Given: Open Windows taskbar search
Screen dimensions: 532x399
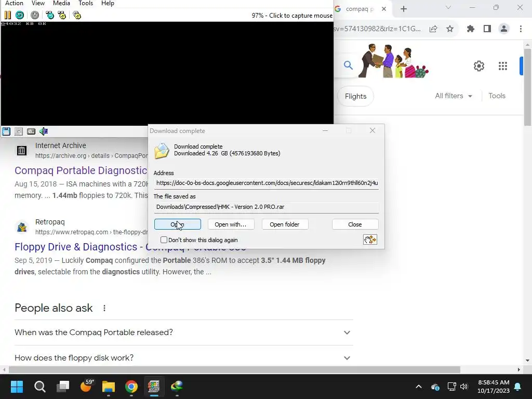Looking at the screenshot, I should tap(39, 387).
